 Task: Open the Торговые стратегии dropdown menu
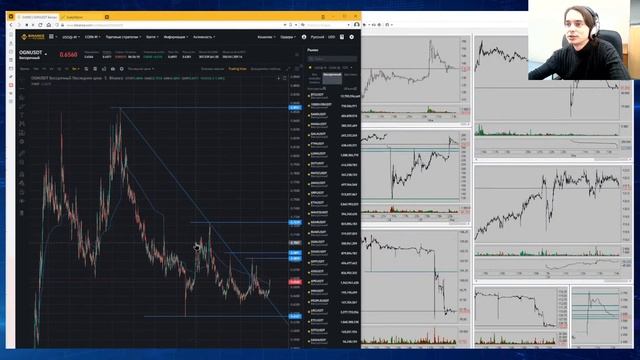pos(123,37)
